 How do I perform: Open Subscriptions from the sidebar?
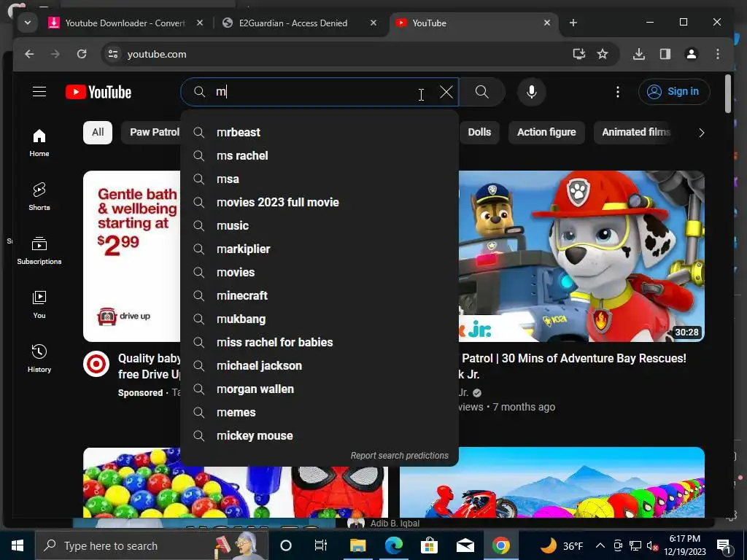[39, 251]
